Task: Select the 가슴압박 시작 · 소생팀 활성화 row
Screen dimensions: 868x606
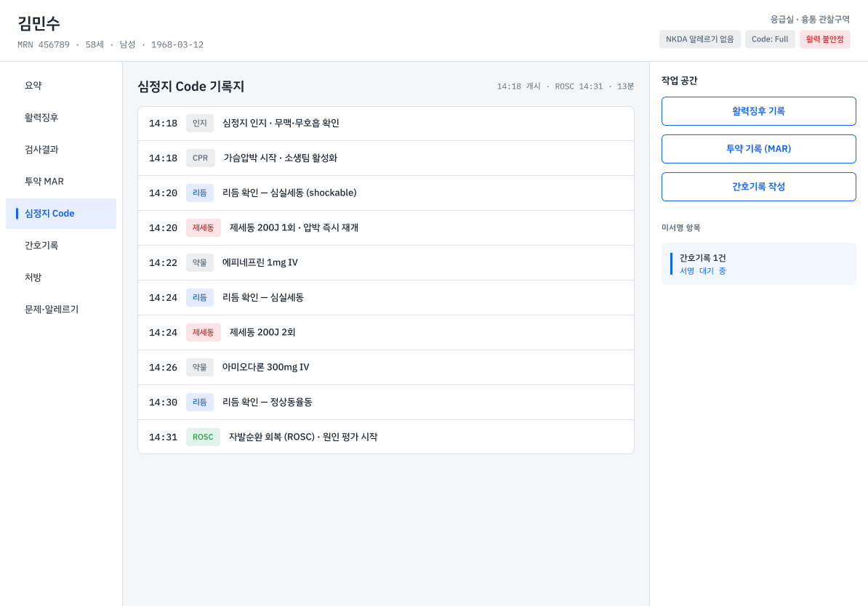Action: click(x=386, y=158)
